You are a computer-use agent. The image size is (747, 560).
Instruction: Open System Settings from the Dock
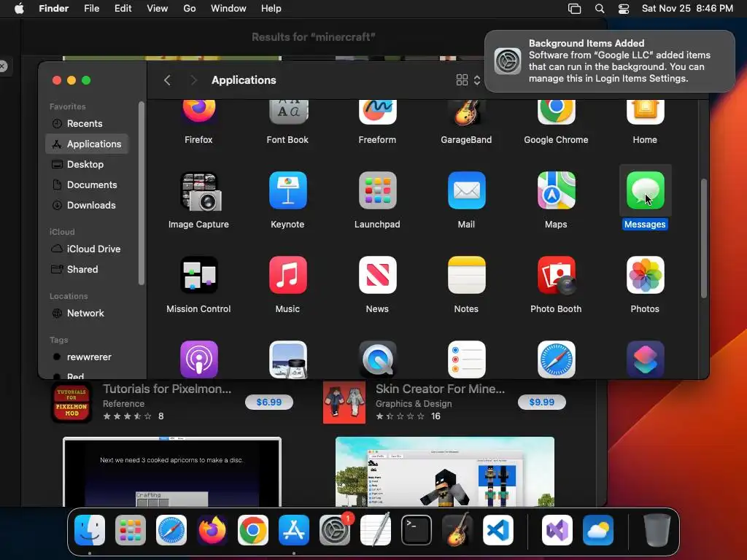pos(335,530)
